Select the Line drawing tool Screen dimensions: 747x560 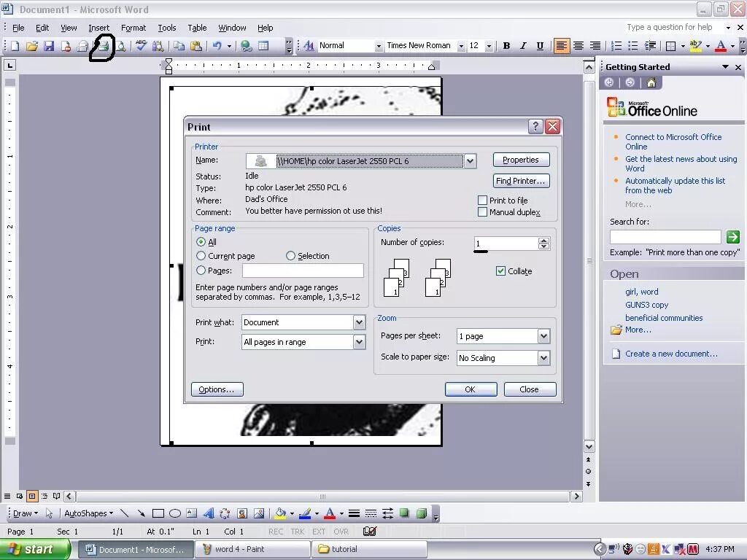(124, 513)
